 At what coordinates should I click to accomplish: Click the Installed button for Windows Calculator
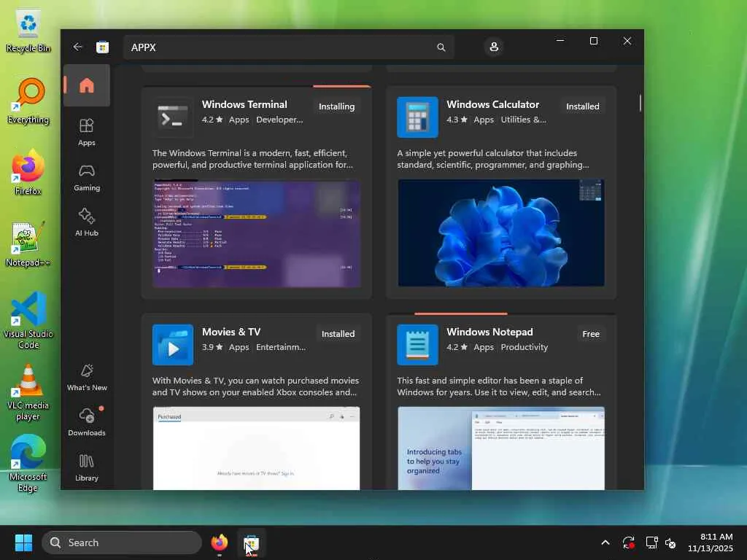tap(582, 106)
